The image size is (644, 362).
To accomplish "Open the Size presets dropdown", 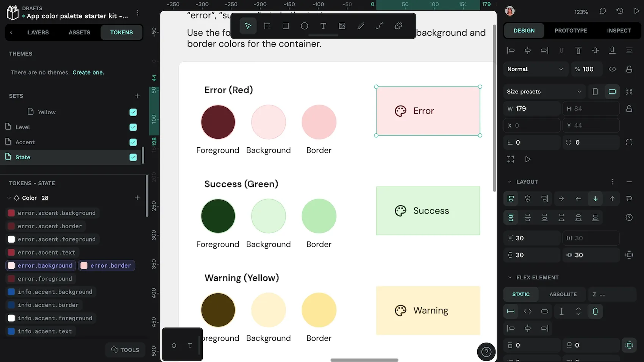I will point(544,92).
